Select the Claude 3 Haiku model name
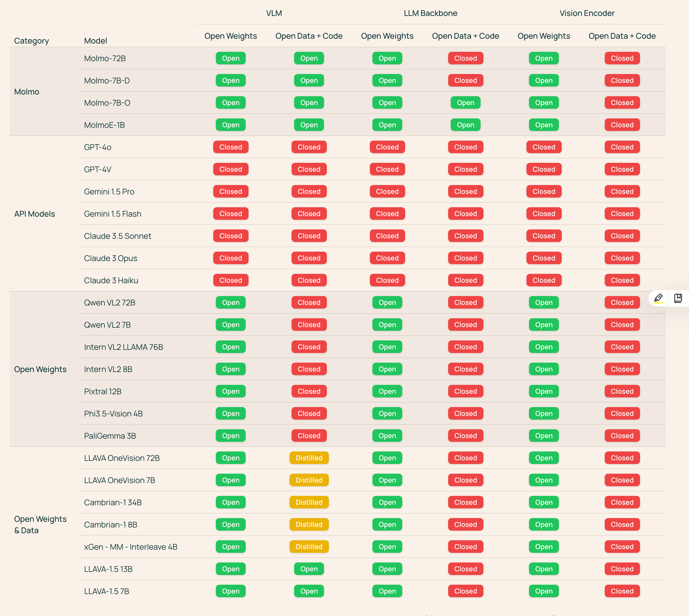Viewport: 689px width, 616px height. click(111, 280)
